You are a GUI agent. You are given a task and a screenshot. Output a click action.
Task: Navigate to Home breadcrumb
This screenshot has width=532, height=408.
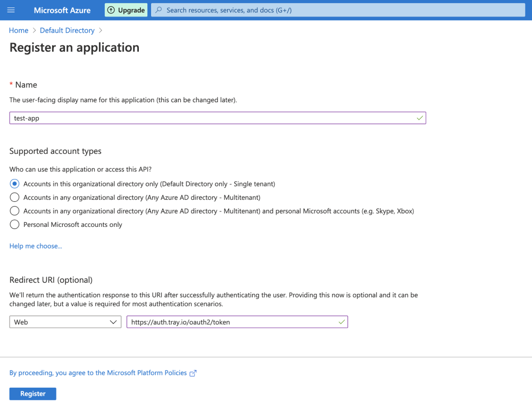coord(19,30)
